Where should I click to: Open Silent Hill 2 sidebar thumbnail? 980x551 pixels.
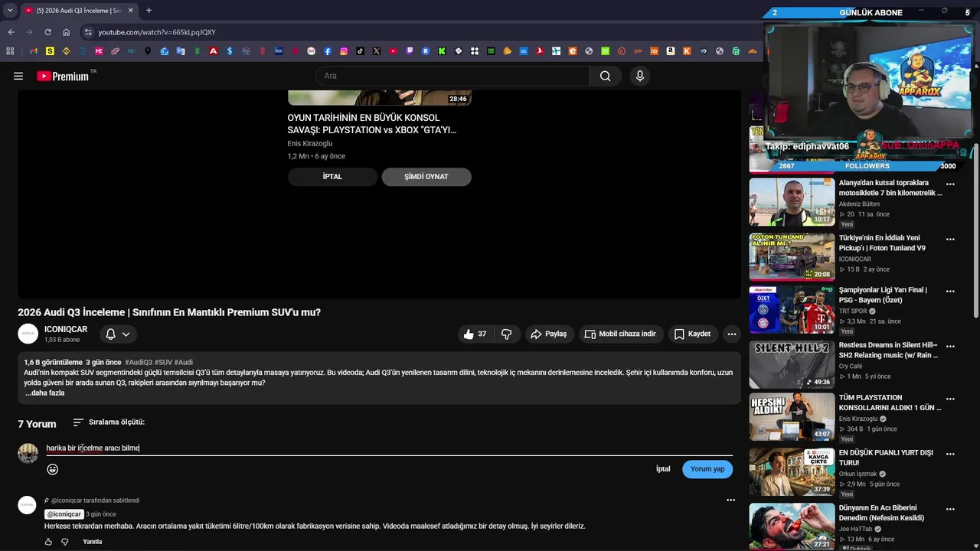tap(792, 364)
